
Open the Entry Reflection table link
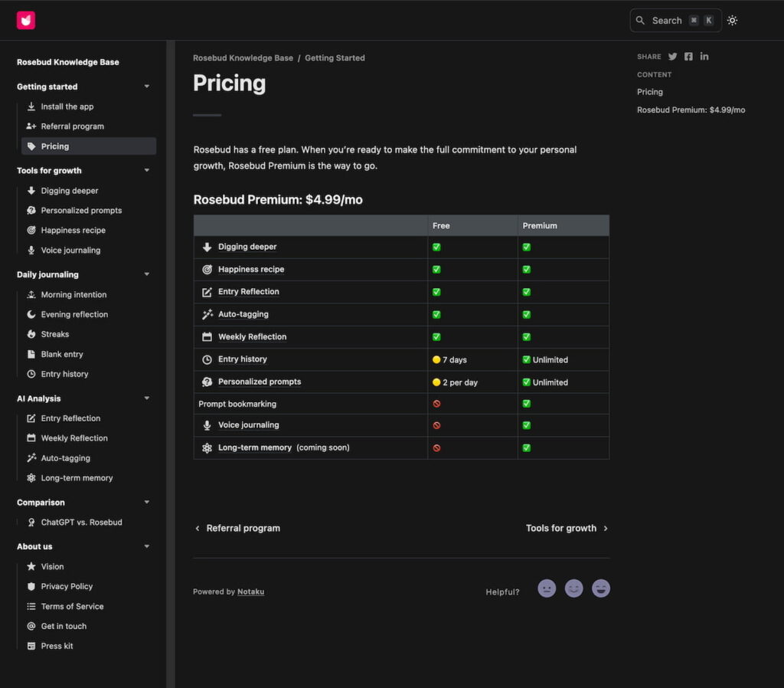pos(249,292)
